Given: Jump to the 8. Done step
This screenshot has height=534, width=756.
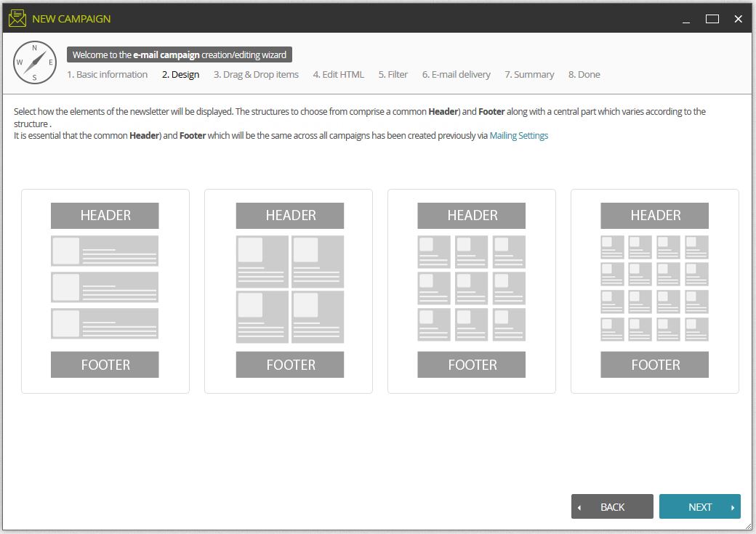Looking at the screenshot, I should [584, 75].
